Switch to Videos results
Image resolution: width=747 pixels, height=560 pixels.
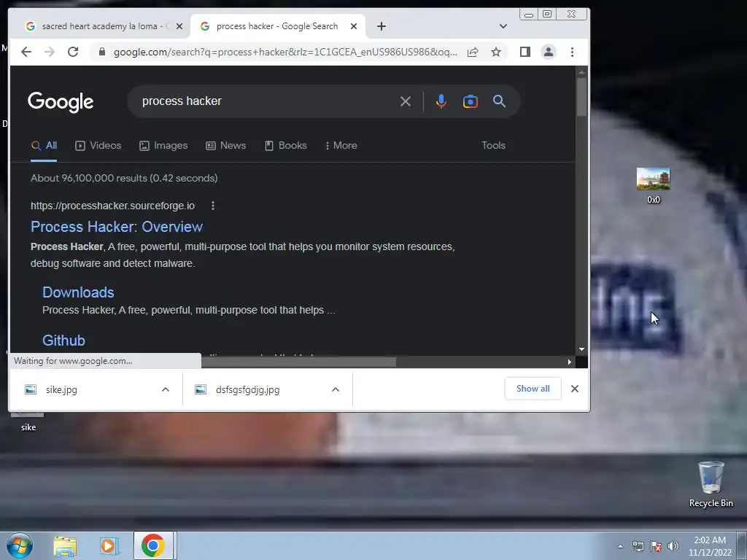(98, 145)
